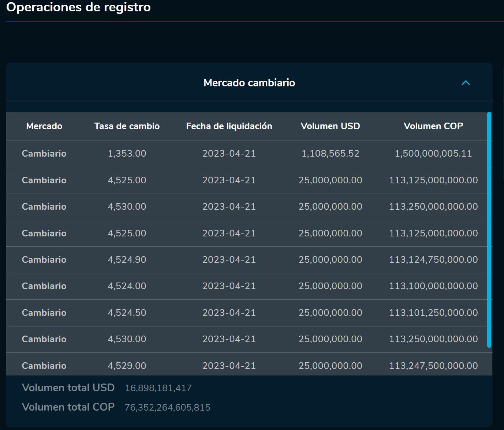Select the Volumen USD column header

pyautogui.click(x=330, y=126)
